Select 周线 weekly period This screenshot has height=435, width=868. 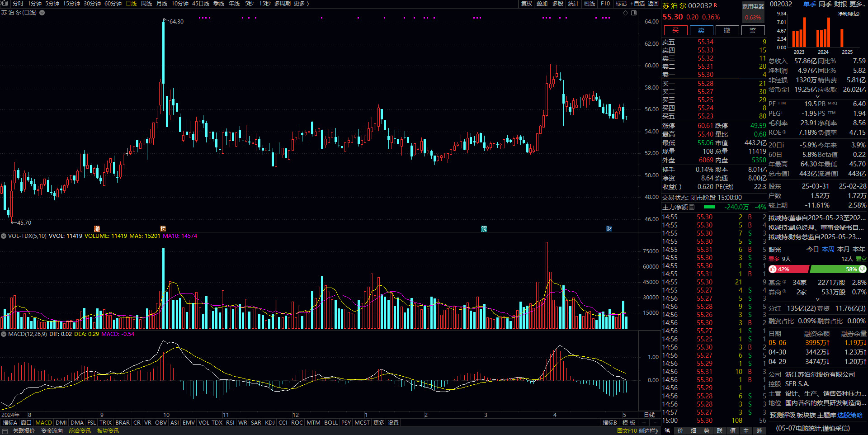coord(146,3)
